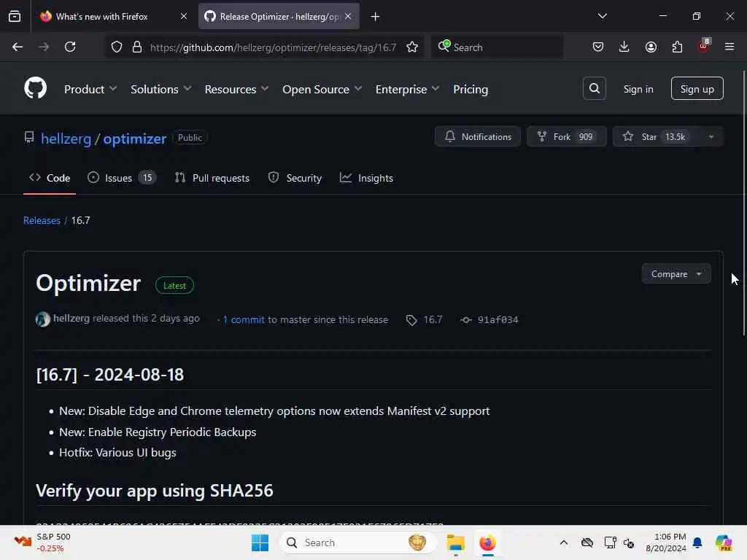The image size is (747, 560).
Task: Fork the repository with Fork button
Action: coord(566,137)
